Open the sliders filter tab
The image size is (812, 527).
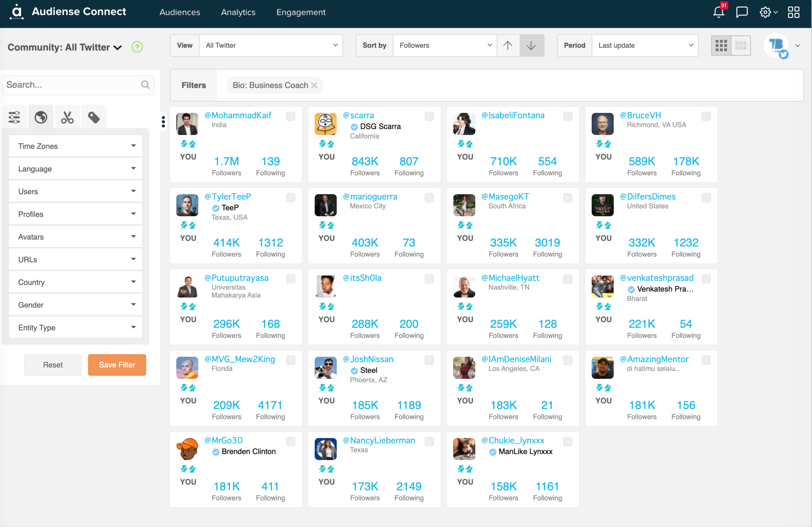click(14, 118)
